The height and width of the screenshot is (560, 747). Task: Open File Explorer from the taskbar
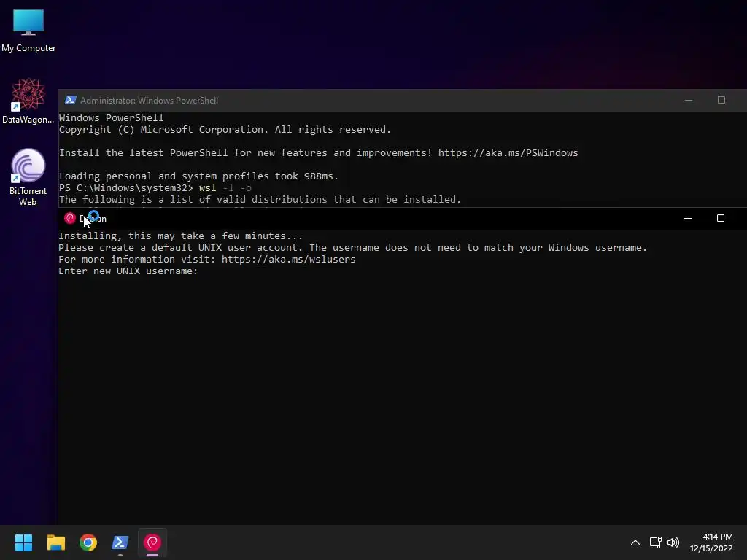pos(55,542)
